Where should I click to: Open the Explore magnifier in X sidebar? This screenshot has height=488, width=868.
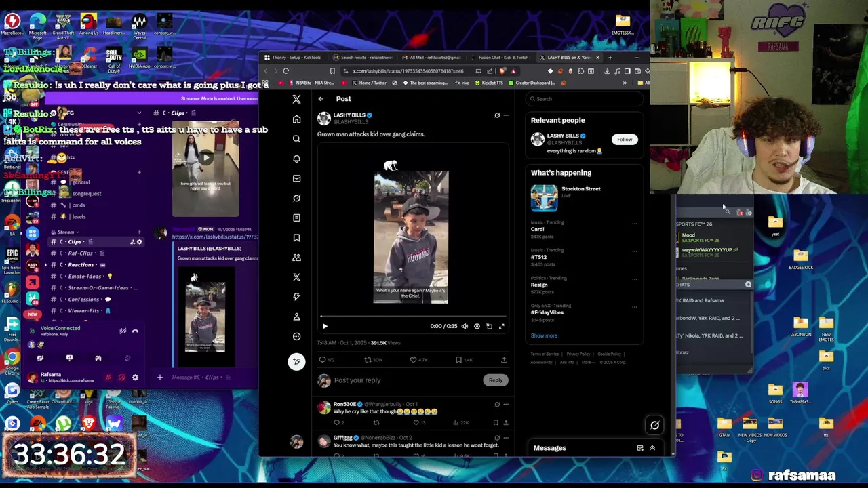coord(296,139)
